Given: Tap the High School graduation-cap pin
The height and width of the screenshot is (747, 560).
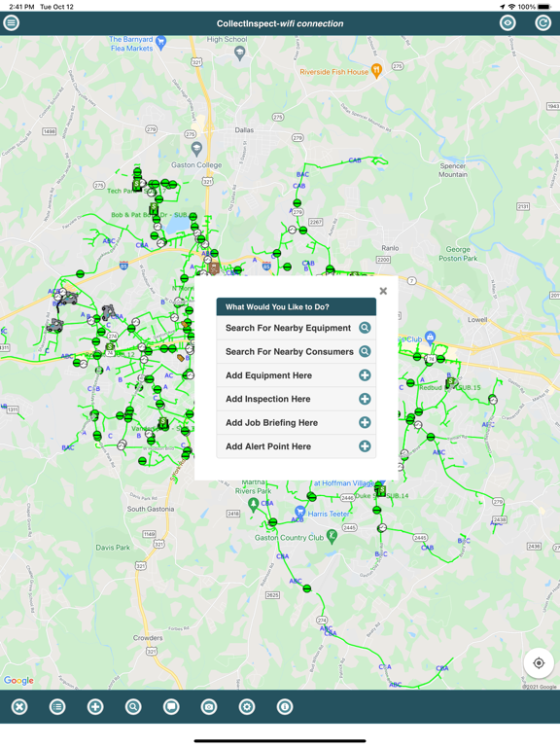Looking at the screenshot, I should point(240,53).
